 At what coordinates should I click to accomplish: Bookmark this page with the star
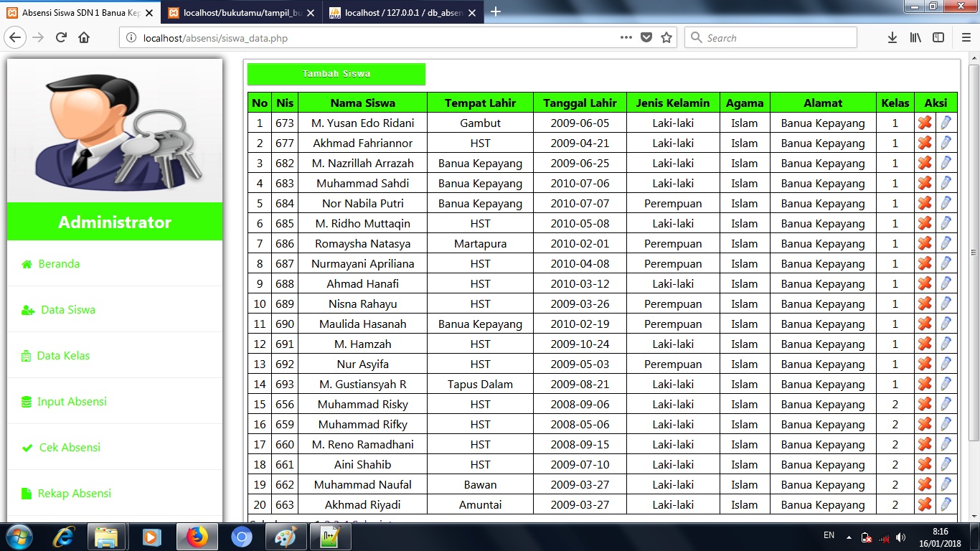[x=665, y=37]
